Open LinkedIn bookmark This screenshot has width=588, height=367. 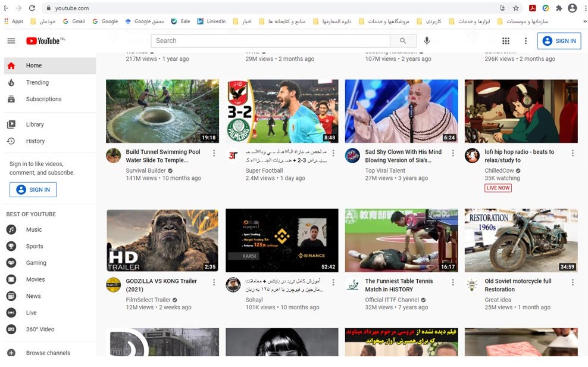tap(211, 21)
